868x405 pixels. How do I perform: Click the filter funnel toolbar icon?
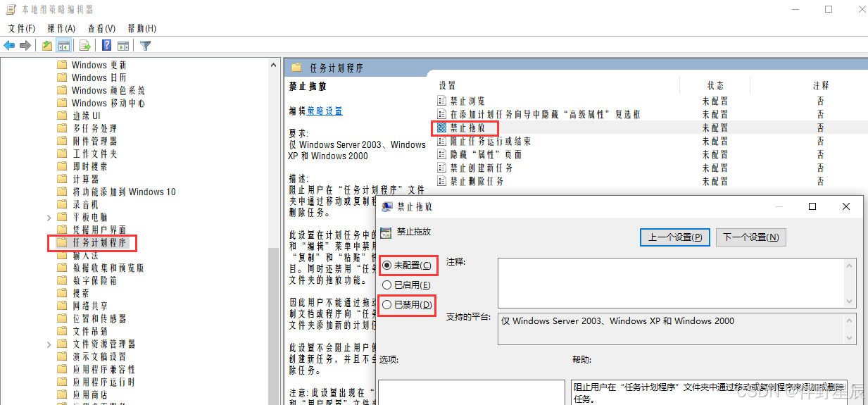pos(145,46)
